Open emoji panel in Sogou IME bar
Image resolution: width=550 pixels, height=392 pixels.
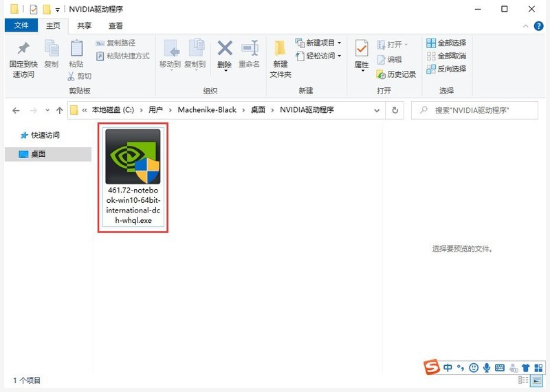click(x=474, y=367)
